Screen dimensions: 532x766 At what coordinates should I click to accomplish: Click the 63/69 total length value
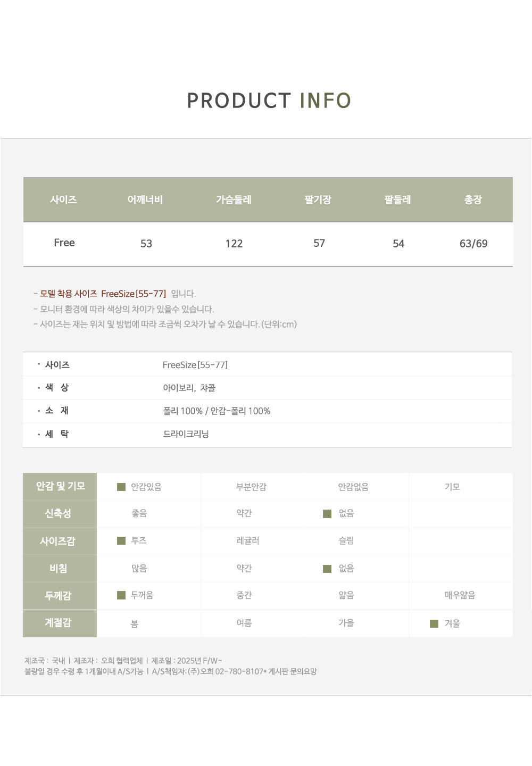click(x=473, y=244)
